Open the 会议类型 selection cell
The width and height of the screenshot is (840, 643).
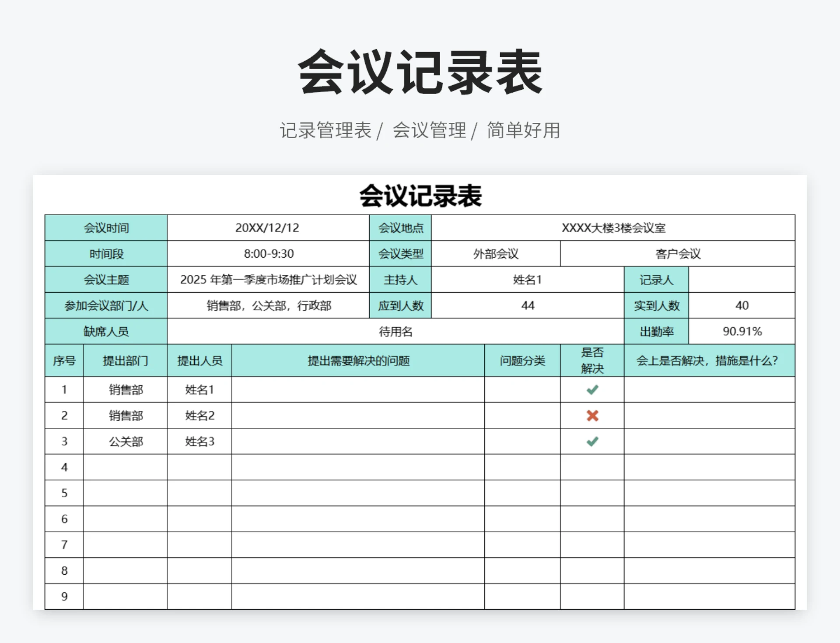[401, 254]
